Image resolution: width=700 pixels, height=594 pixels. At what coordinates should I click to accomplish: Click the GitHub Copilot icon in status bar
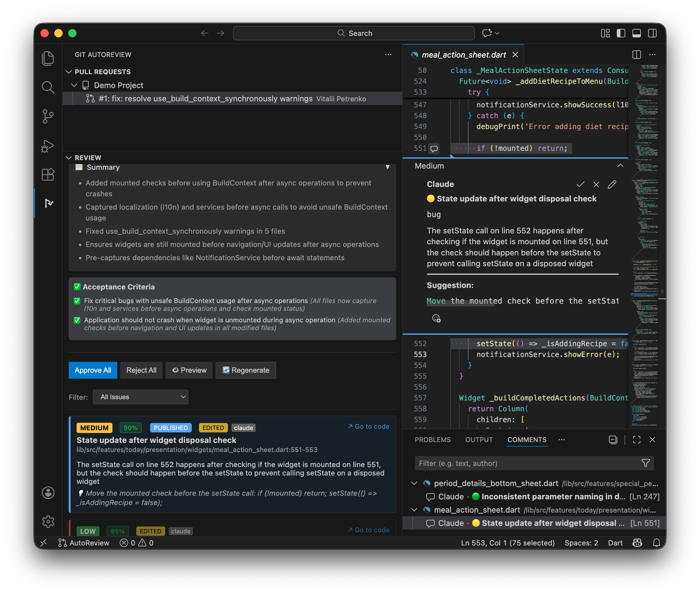tap(637, 542)
